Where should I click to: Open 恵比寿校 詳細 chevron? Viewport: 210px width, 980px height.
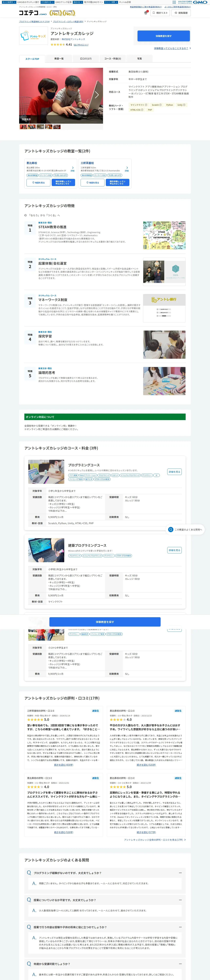[x=73, y=169]
